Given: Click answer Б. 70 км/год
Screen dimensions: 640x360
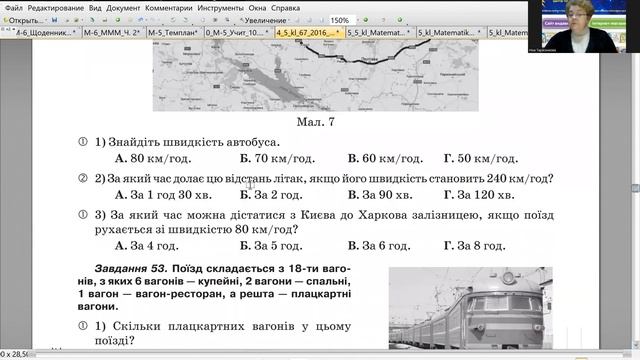Looking at the screenshot, I should pyautogui.click(x=277, y=158).
